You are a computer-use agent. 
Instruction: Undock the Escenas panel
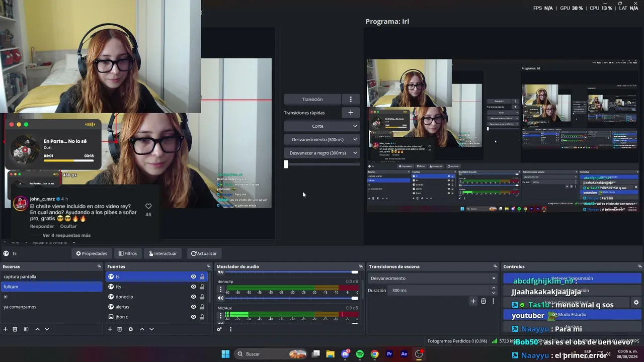(x=99, y=266)
